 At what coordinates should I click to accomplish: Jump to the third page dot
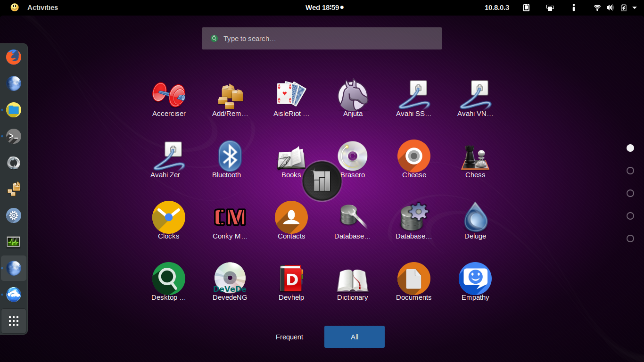[630, 193]
